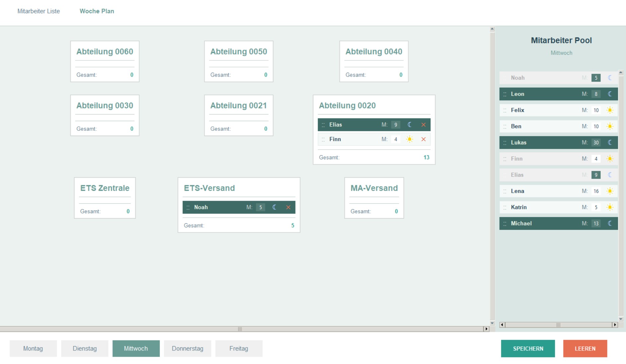
Task: Click moon icon on Noah in ETS-Versand
Action: 274,207
